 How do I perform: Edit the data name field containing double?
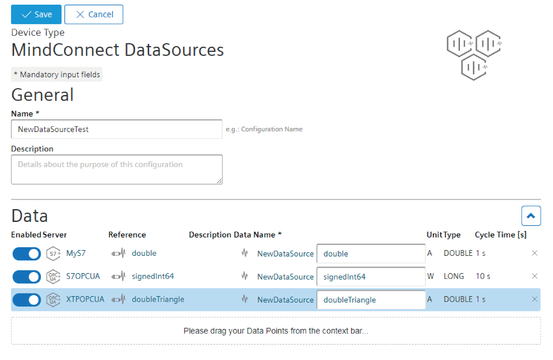pyautogui.click(x=371, y=254)
